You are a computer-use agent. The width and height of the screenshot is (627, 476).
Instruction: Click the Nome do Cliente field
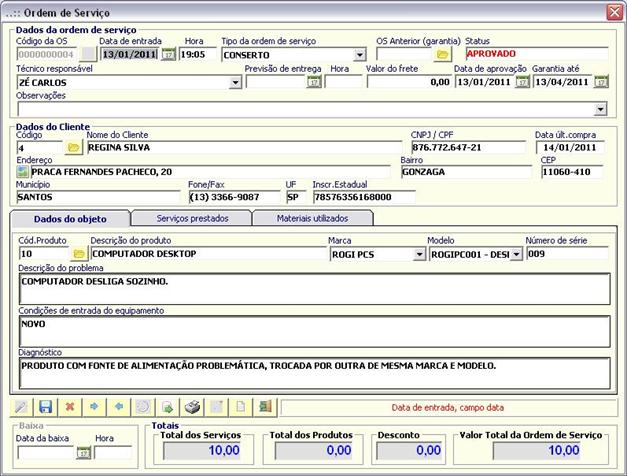[244, 148]
